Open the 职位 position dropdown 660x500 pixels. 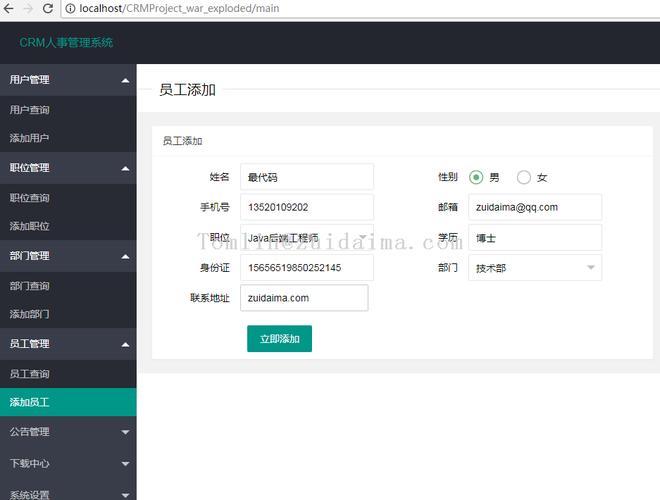point(307,238)
